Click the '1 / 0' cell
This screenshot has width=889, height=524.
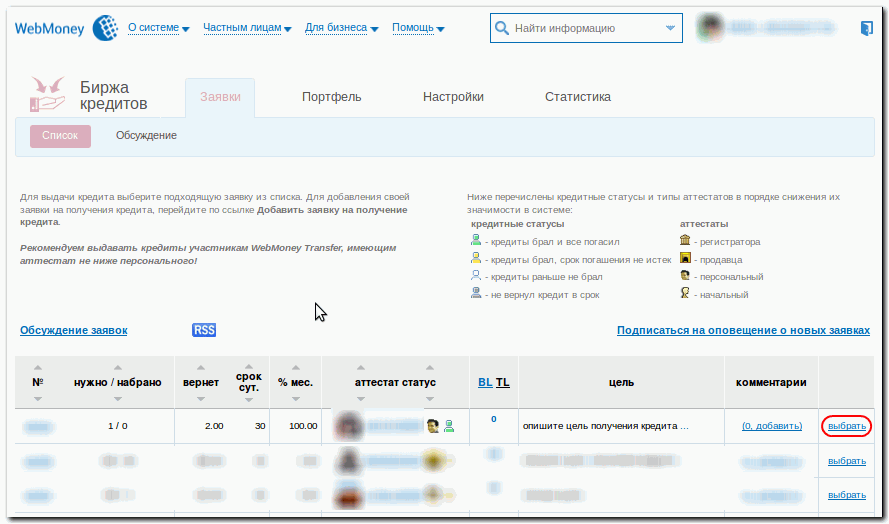(118, 426)
